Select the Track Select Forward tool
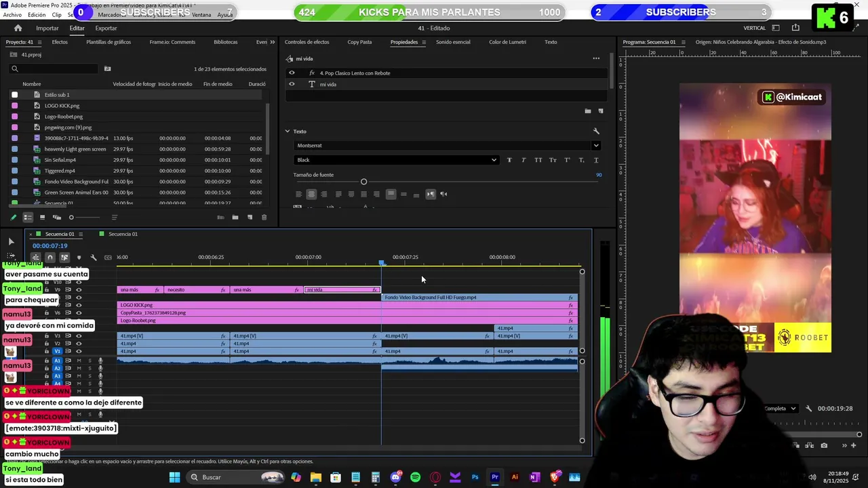This screenshot has height=488, width=868. (11, 256)
